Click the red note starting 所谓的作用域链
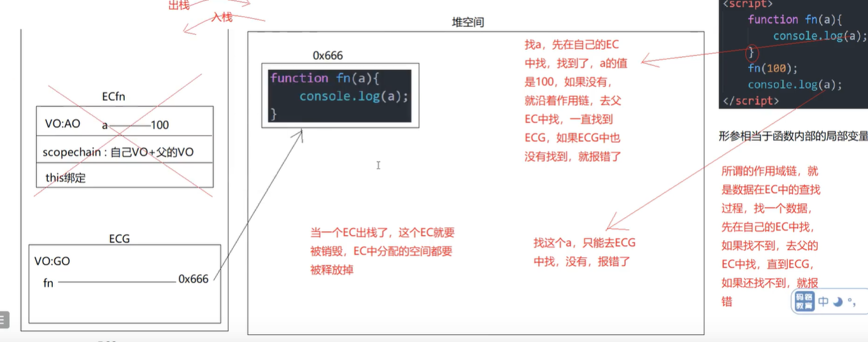The height and width of the screenshot is (342, 868). coord(771,236)
